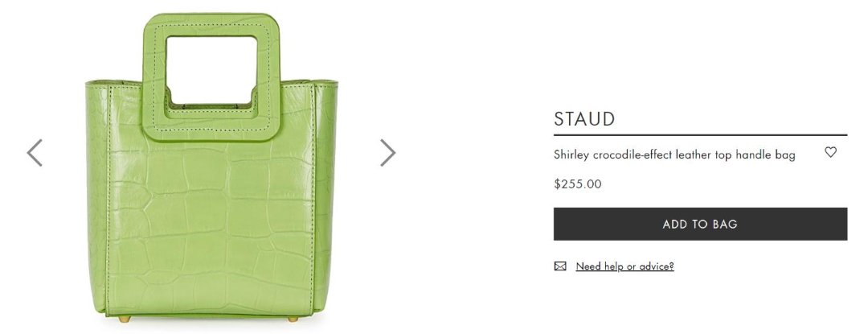Click the word 'advice?' in help link
The height and width of the screenshot is (334, 868).
(x=657, y=266)
